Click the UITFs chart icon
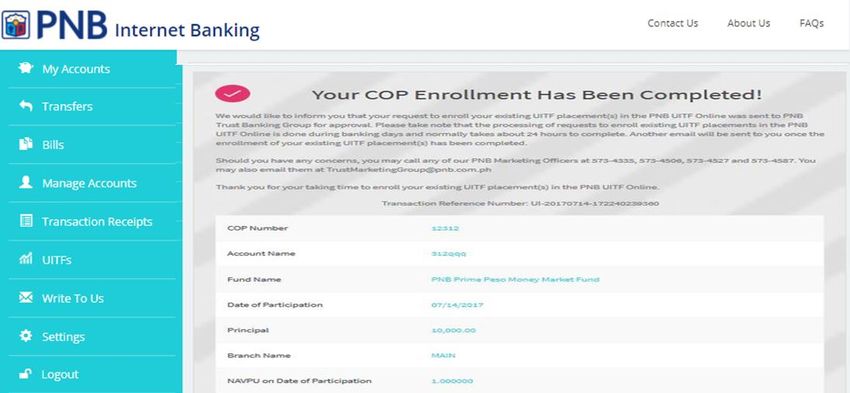Image resolution: width=850 pixels, height=393 pixels. (x=25, y=259)
